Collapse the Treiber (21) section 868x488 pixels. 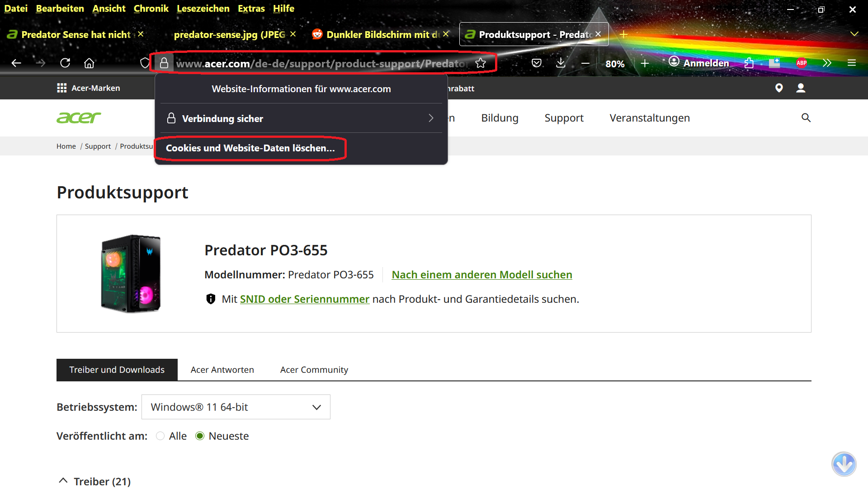click(63, 481)
